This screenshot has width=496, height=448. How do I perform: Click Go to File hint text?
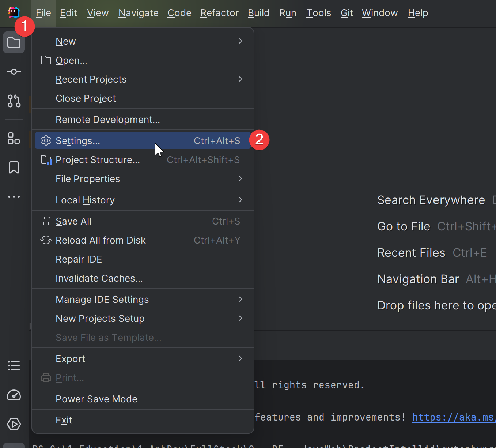[404, 226]
